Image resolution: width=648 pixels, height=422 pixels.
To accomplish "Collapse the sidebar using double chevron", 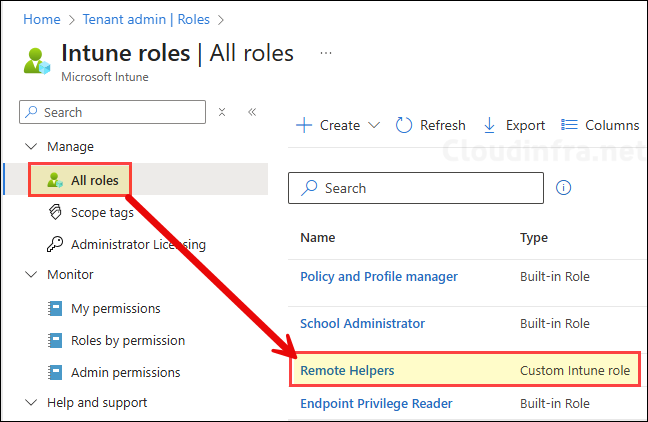I will (252, 112).
